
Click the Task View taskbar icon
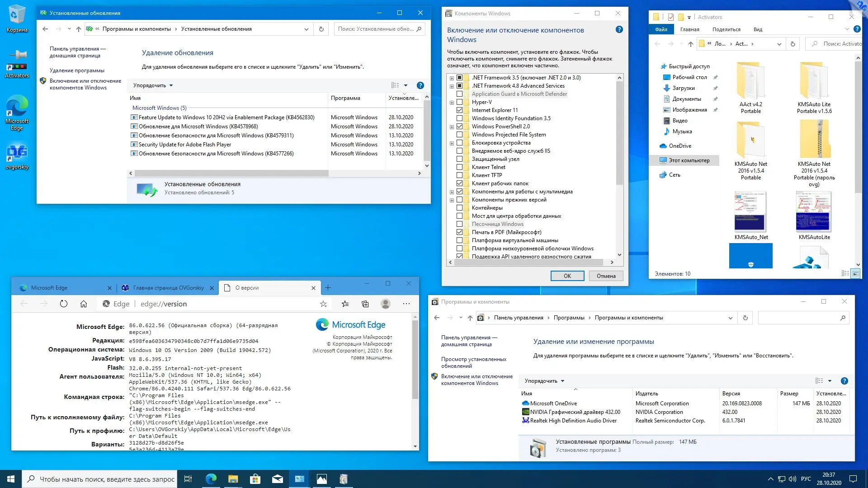click(188, 479)
